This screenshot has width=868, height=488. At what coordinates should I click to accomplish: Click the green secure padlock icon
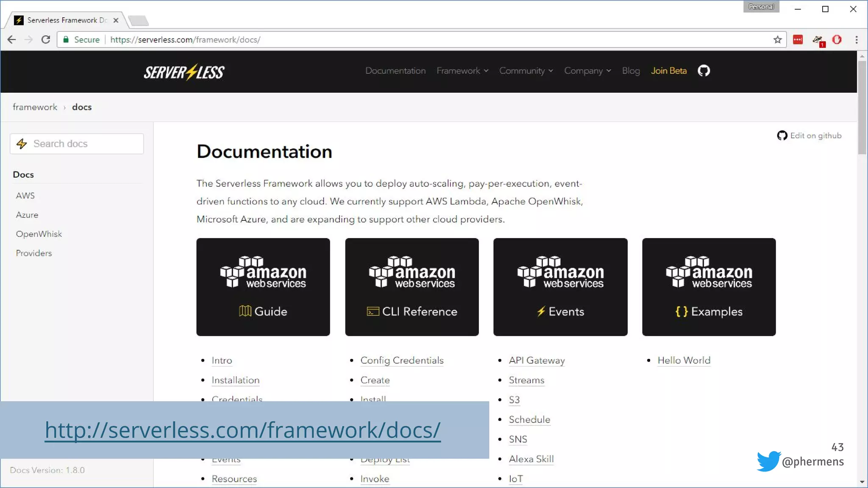tap(66, 39)
